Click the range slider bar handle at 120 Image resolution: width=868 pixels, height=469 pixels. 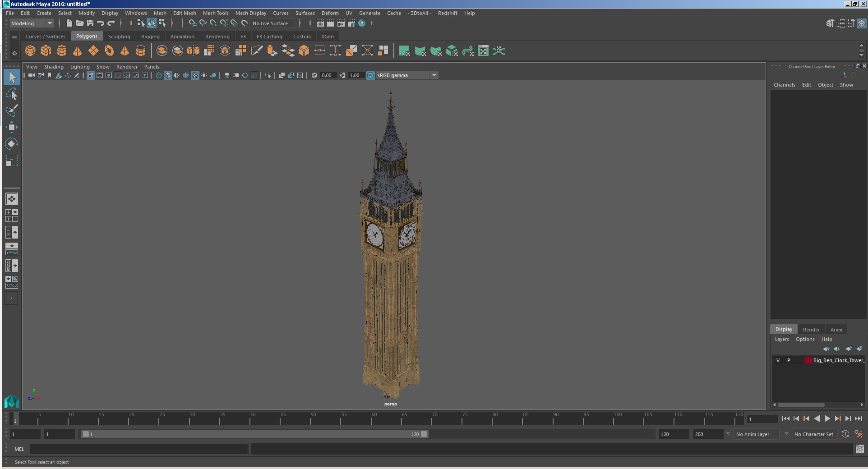click(x=424, y=434)
